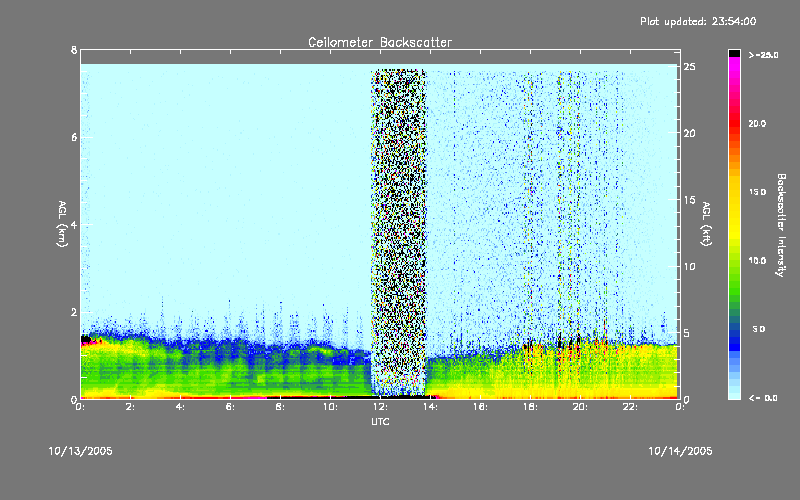Viewport: 800px width, 500px height.
Task: Click the "8" label on the km axis
Action: point(74,50)
